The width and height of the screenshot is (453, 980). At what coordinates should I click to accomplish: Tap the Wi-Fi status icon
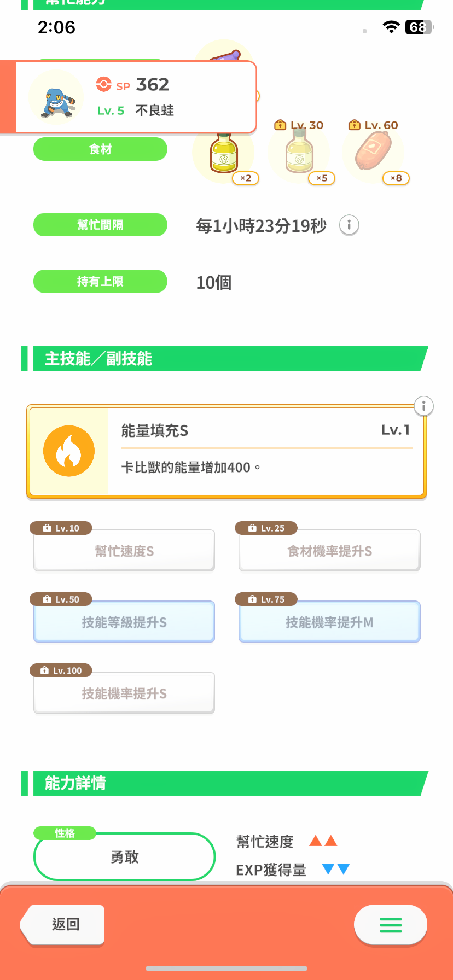coord(391,27)
